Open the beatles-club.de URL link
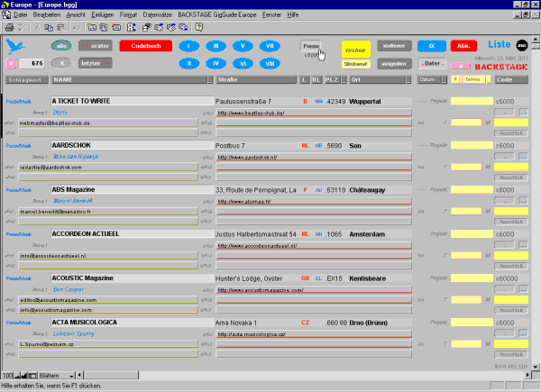Viewport: 541px width, 392px height. [x=251, y=113]
